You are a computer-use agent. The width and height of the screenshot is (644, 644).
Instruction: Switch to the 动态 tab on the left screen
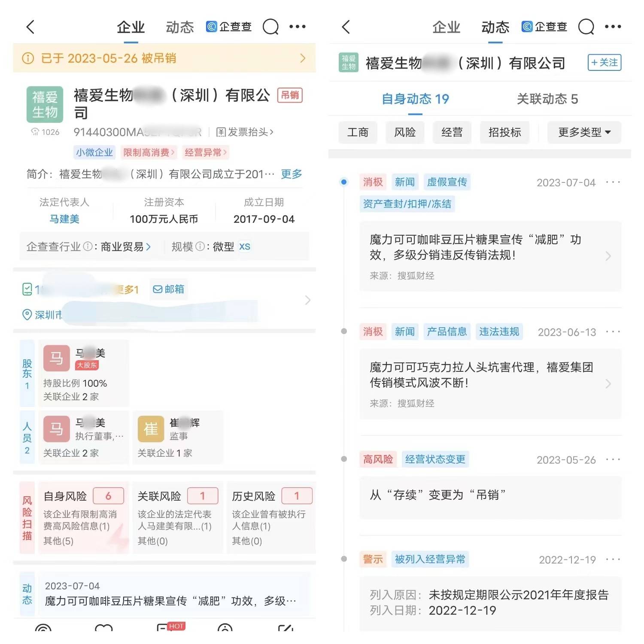pos(180,27)
